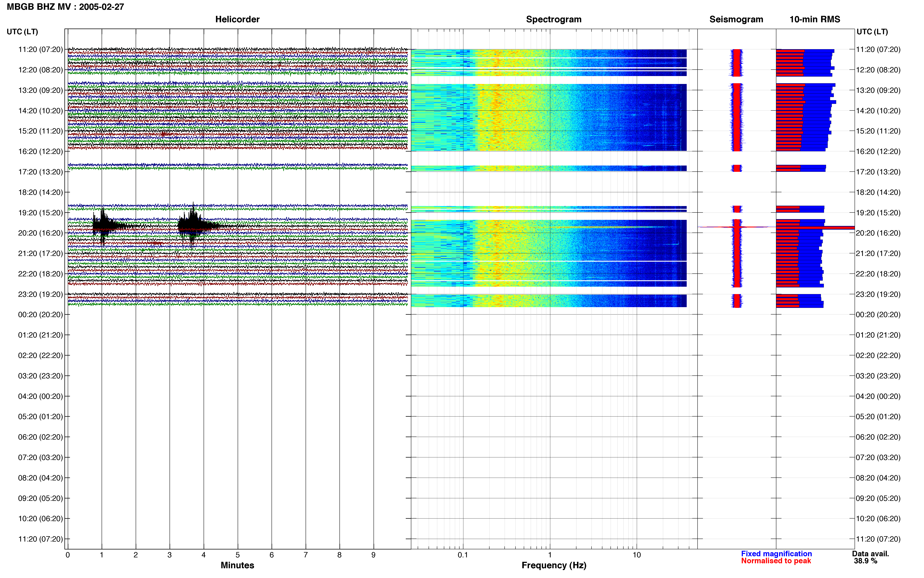Click the left 17:20 (13:20) time label

41,172
